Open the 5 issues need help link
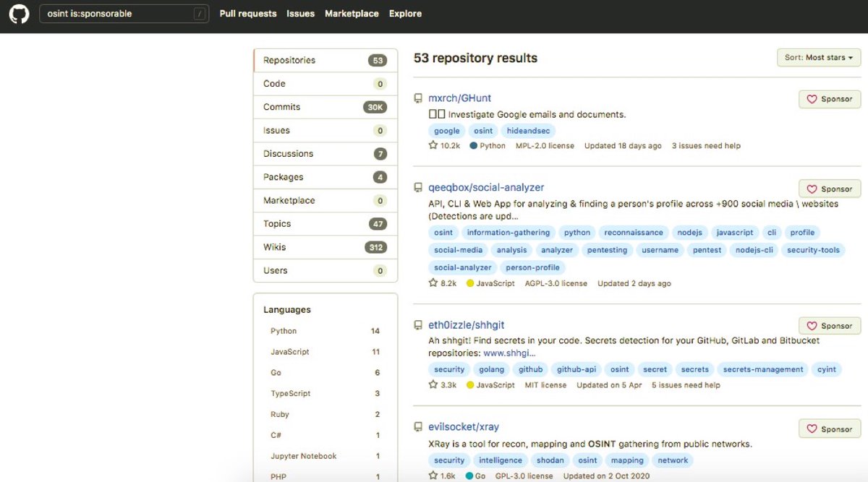 [x=686, y=385]
